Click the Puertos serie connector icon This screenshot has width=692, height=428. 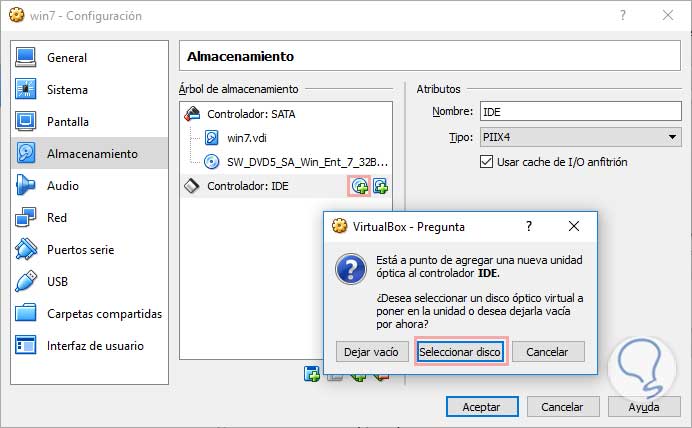coord(26,249)
